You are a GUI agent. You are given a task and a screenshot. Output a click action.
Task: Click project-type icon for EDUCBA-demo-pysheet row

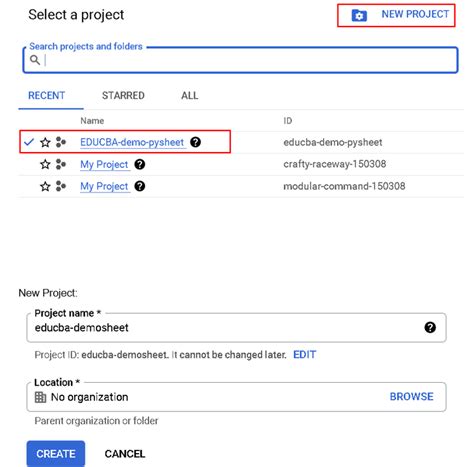click(61, 142)
